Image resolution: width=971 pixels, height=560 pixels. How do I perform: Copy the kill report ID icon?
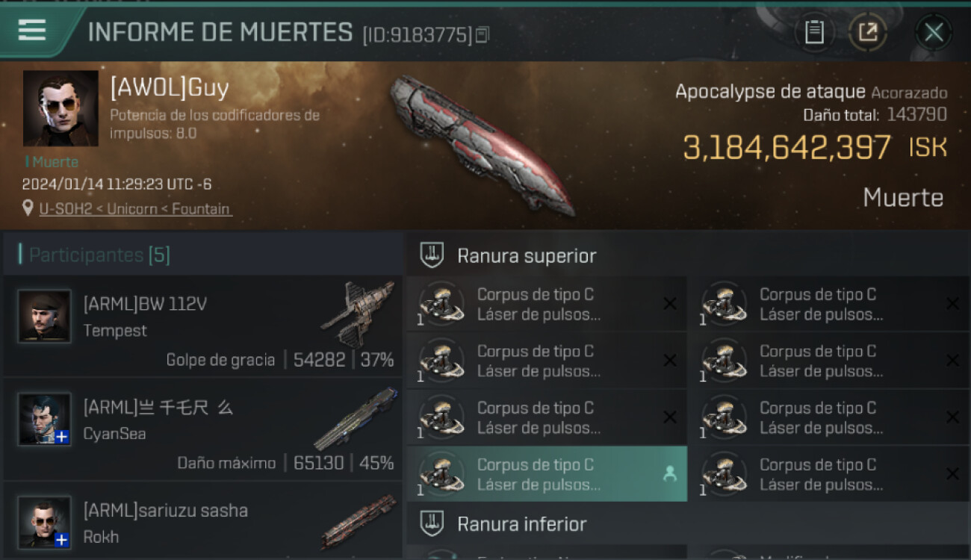point(483,34)
